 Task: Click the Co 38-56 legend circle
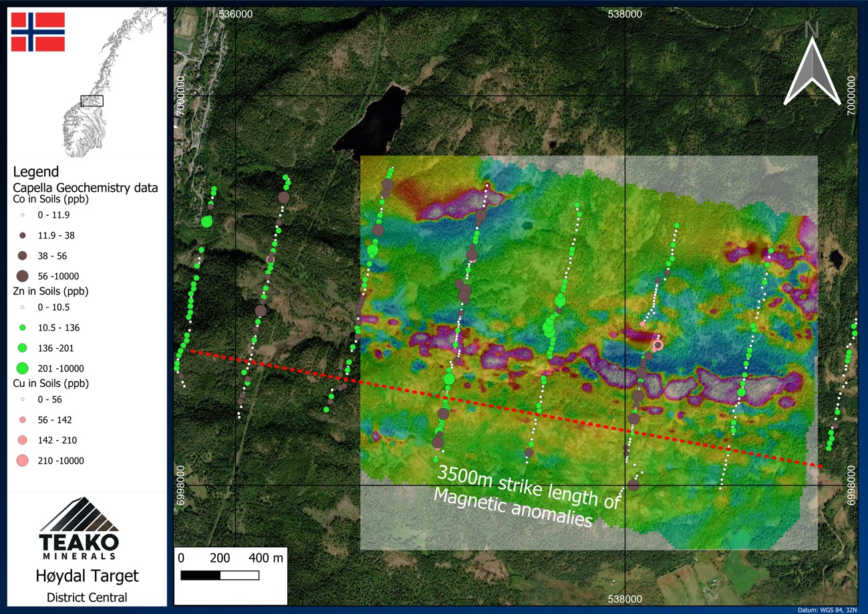[x=22, y=255]
